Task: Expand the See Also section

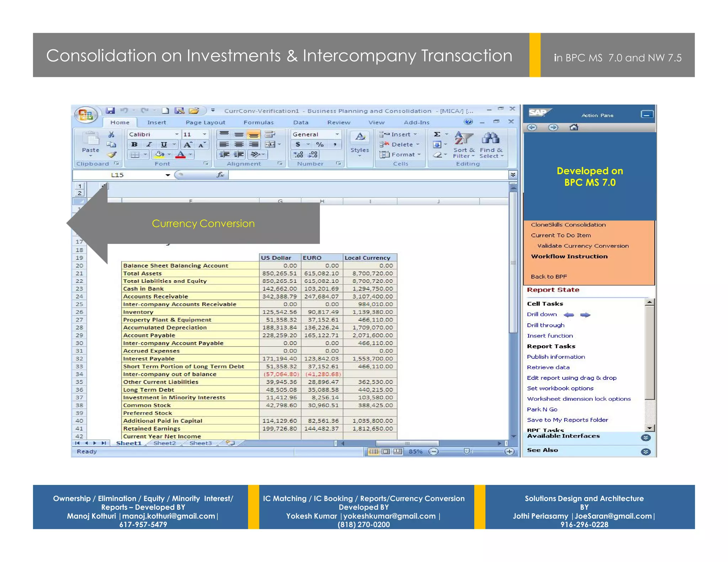Action: coord(646,452)
